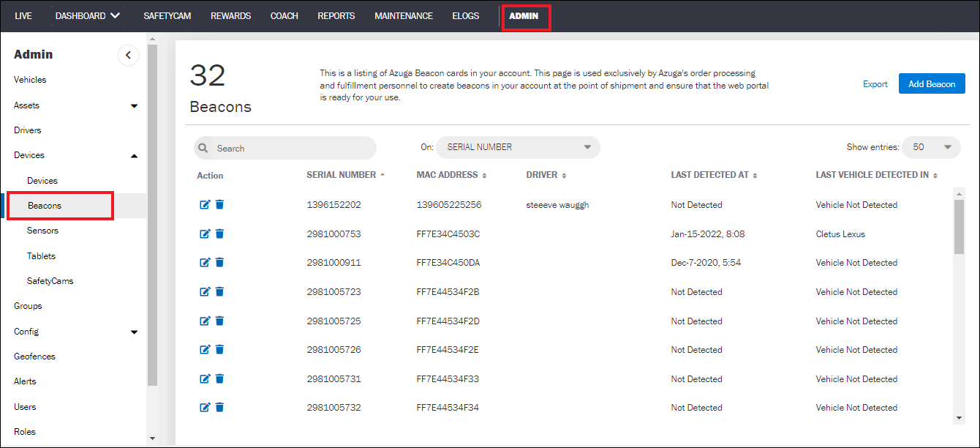Click the Add Beacon button
Image resolution: width=980 pixels, height=448 pixels.
click(932, 83)
